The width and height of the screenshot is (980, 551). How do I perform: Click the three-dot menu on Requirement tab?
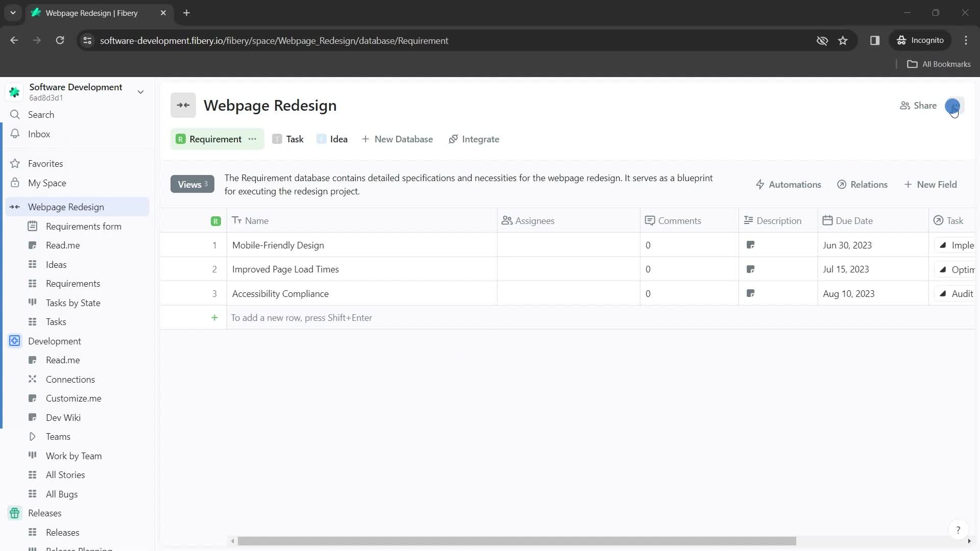[253, 139]
